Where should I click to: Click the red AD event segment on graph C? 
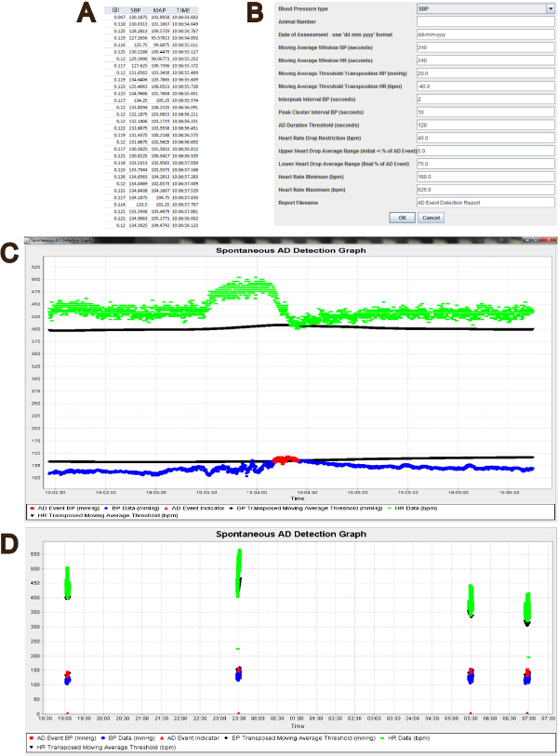click(x=286, y=459)
